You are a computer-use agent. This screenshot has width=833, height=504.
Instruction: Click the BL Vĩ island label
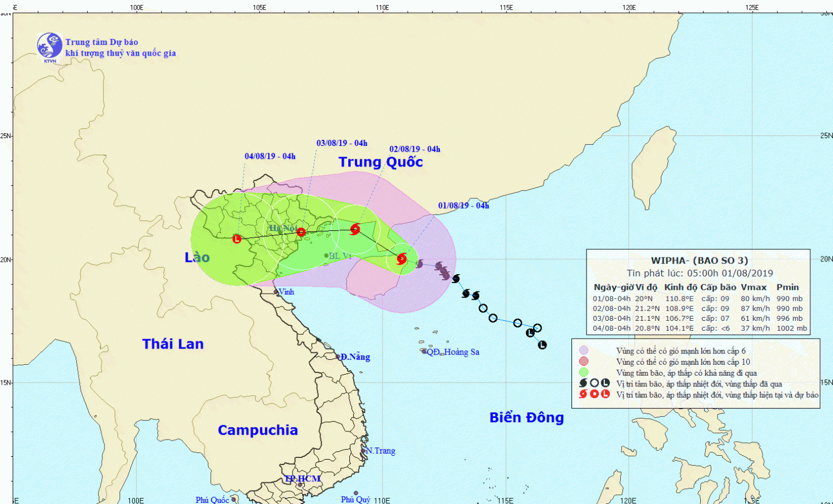pos(340,256)
